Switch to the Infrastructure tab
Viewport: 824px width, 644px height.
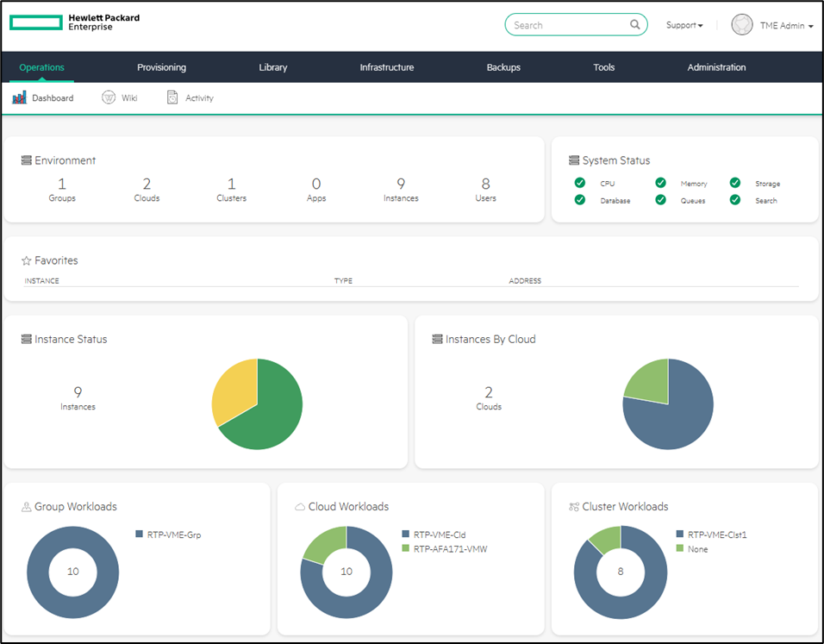[386, 67]
